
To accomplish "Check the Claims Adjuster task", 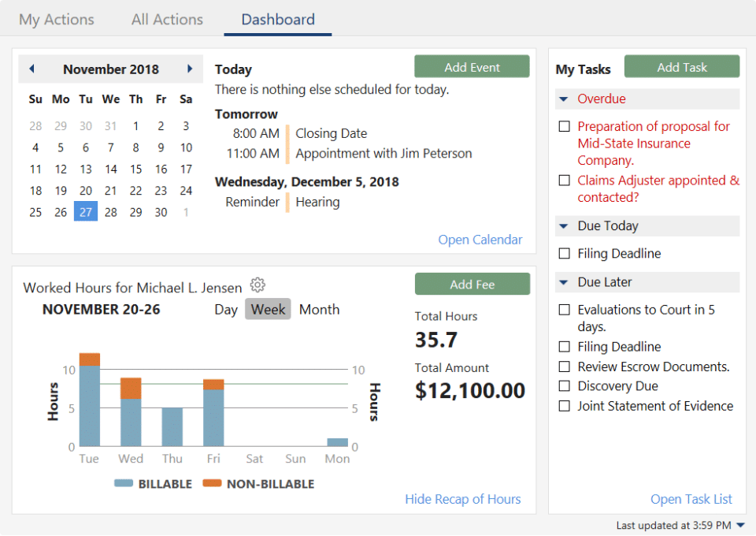I will (x=564, y=181).
